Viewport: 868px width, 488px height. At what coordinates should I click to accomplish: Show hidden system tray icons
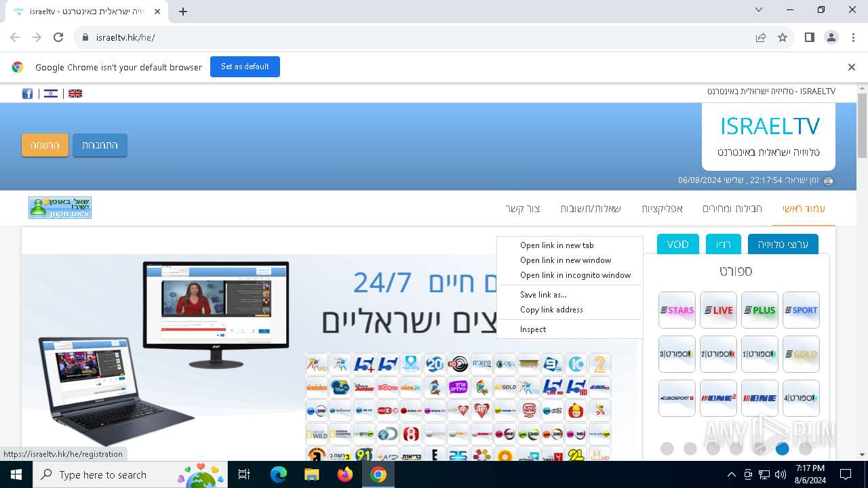click(x=731, y=474)
